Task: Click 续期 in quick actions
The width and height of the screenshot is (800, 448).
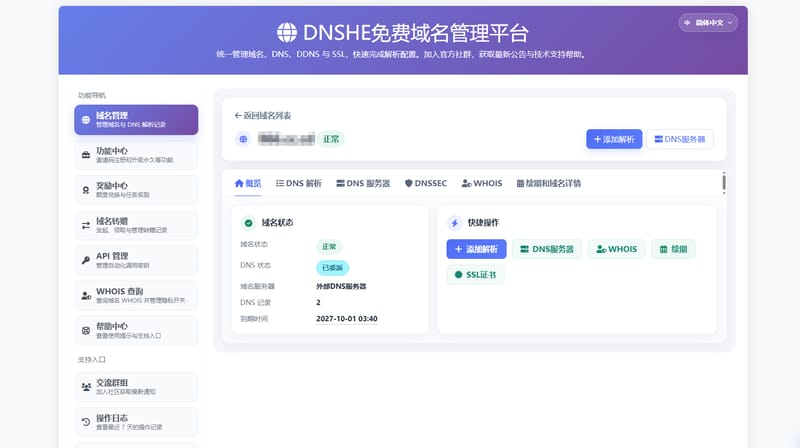Action: pyautogui.click(x=673, y=249)
